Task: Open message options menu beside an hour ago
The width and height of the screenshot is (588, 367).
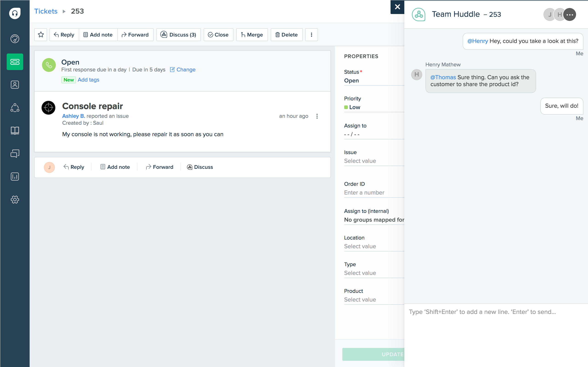Action: (317, 116)
